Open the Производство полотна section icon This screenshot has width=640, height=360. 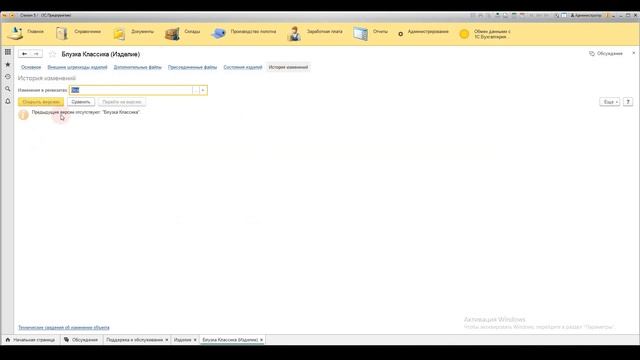[x=218, y=33]
